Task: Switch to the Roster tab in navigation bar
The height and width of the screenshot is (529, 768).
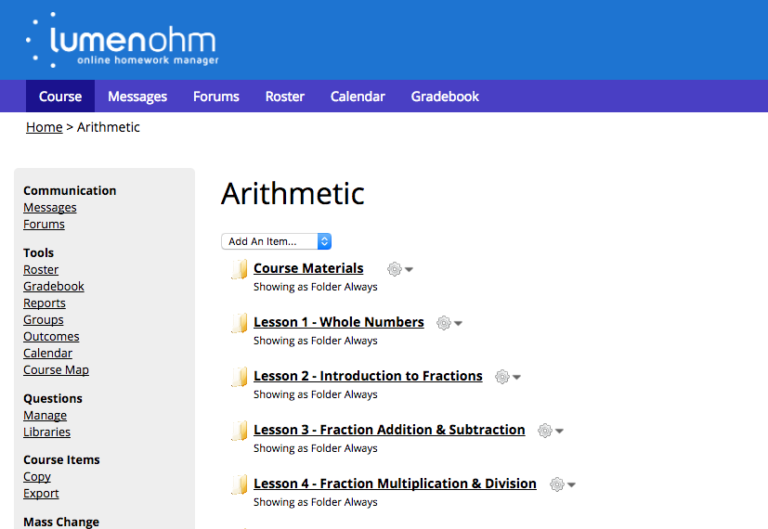Action: [x=285, y=96]
